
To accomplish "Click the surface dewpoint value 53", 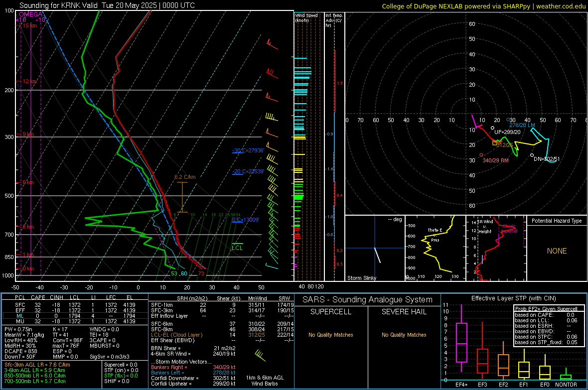I will (174, 273).
